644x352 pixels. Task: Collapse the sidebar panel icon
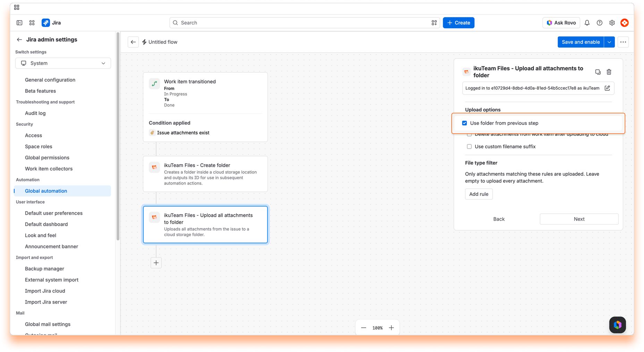coord(19,23)
